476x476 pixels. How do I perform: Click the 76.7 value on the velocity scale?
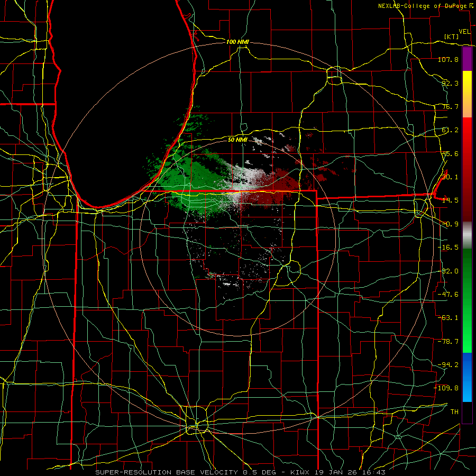[x=450, y=106]
